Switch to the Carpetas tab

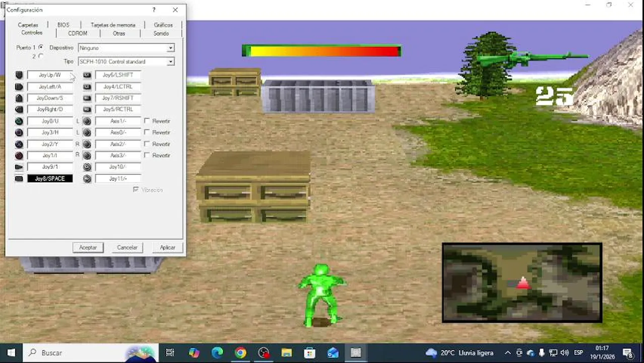[x=28, y=25]
